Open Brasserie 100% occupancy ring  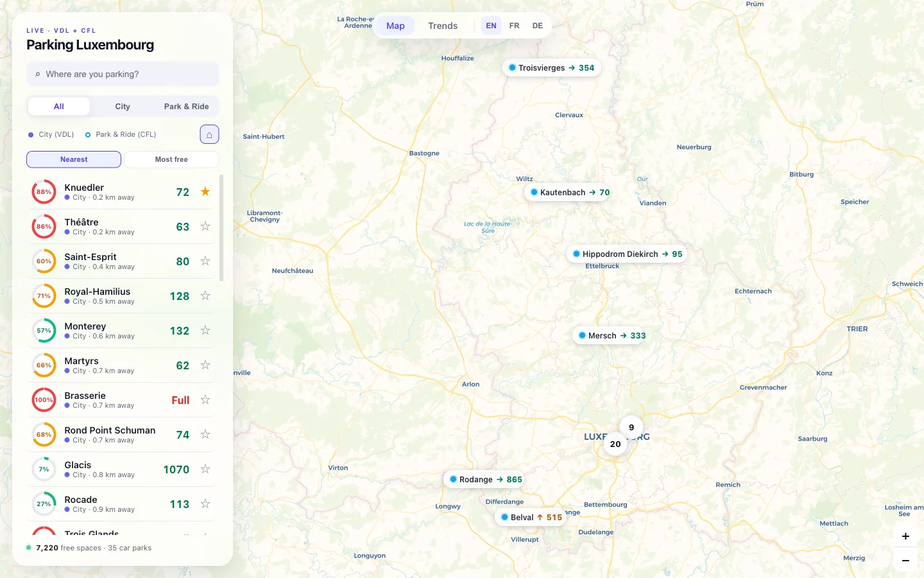coord(44,400)
